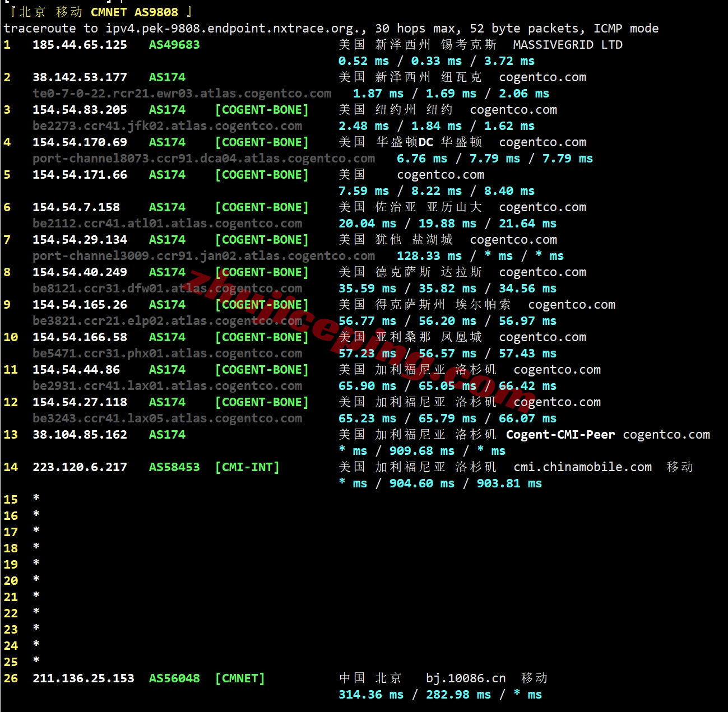Screen dimensions: 728x712
Task: Click hostname port-channel3009.ccr91.jan02.atlas.cogentco.com
Action: (x=203, y=256)
